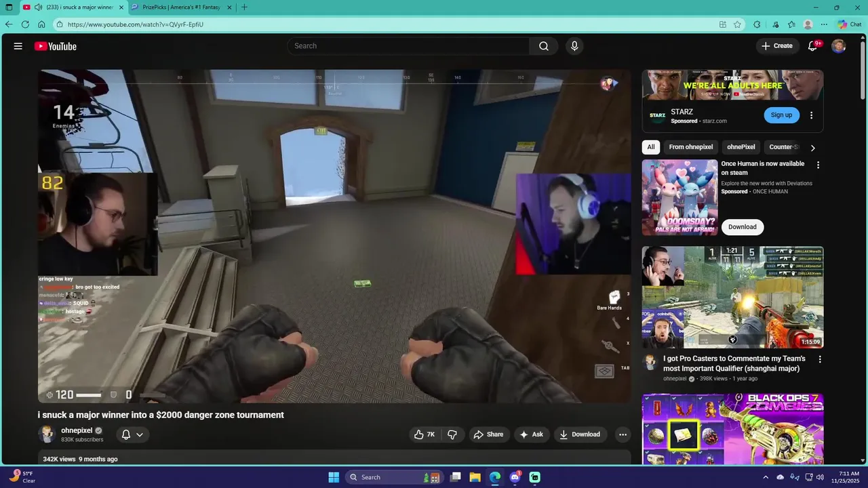Open options for Once Human ad
Image resolution: width=868 pixels, height=488 pixels.
(x=818, y=165)
